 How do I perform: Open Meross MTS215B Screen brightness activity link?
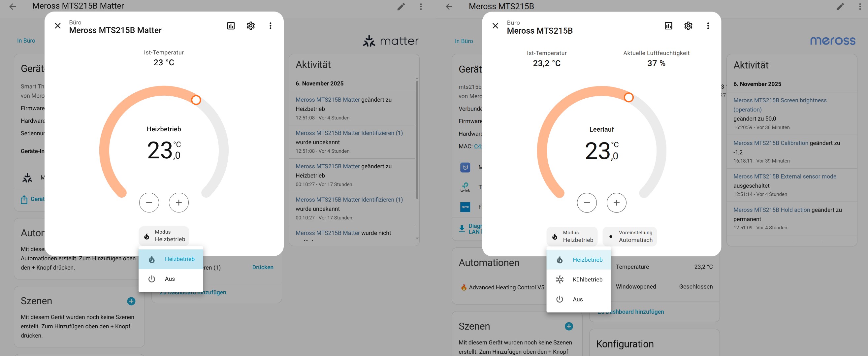pyautogui.click(x=780, y=105)
